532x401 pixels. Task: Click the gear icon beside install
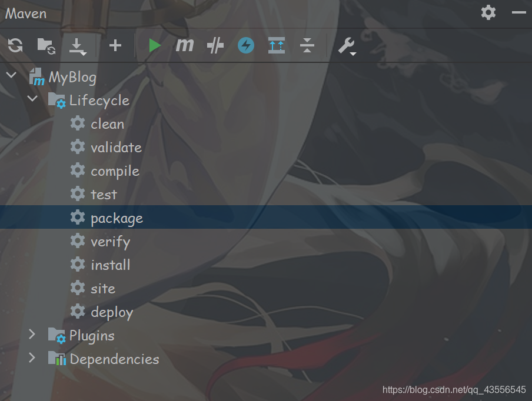tap(78, 264)
